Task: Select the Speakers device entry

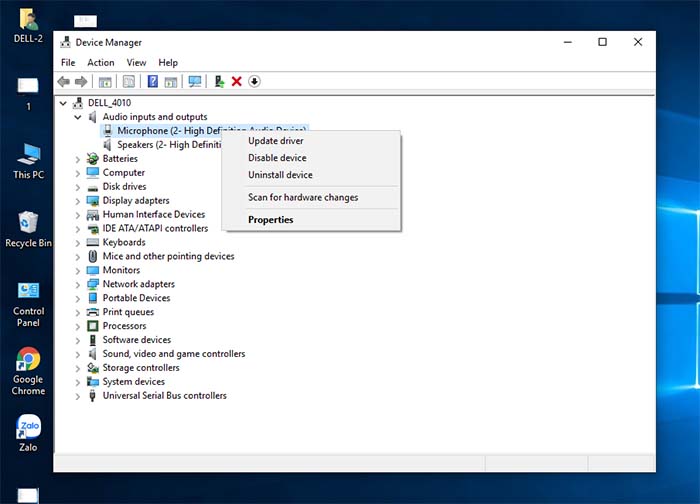Action: [169, 145]
